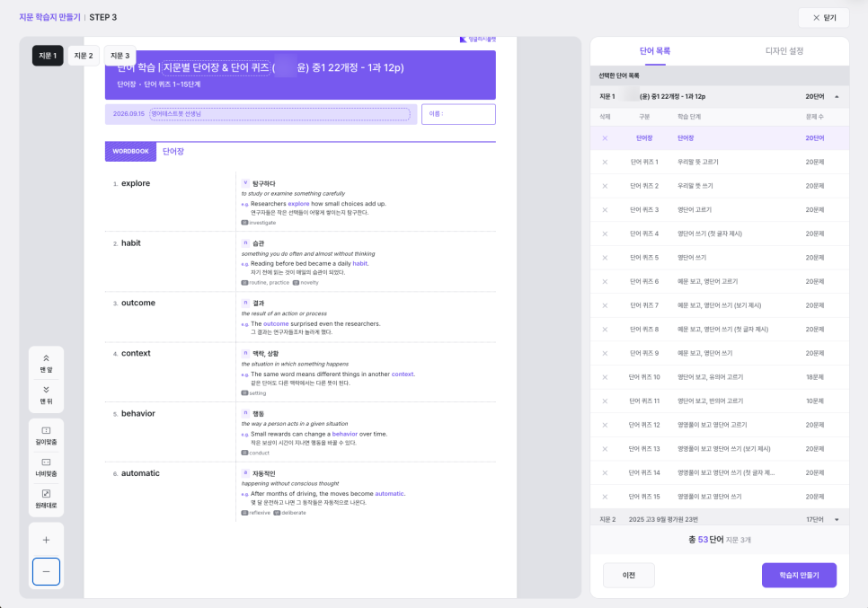Open the 단어 목록 tab
868x608 pixels.
(655, 51)
